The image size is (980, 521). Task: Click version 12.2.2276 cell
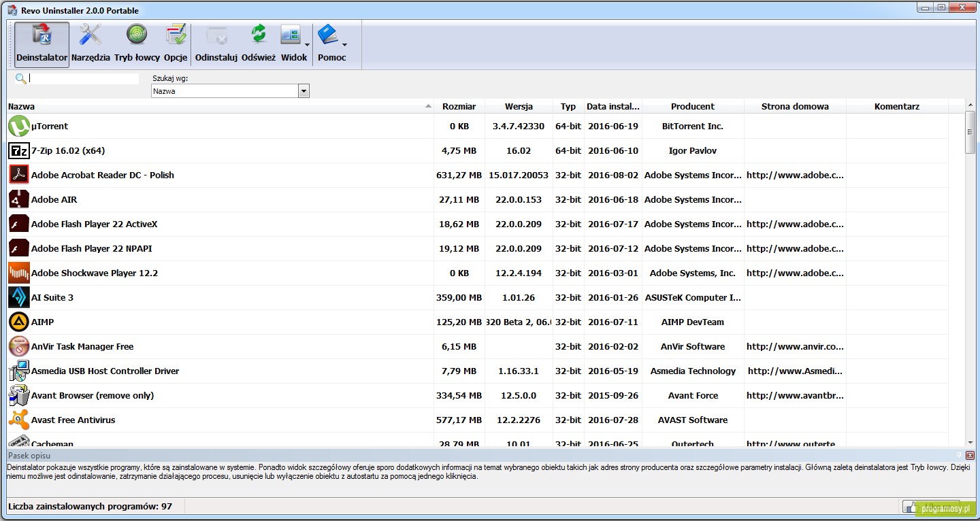(x=519, y=420)
